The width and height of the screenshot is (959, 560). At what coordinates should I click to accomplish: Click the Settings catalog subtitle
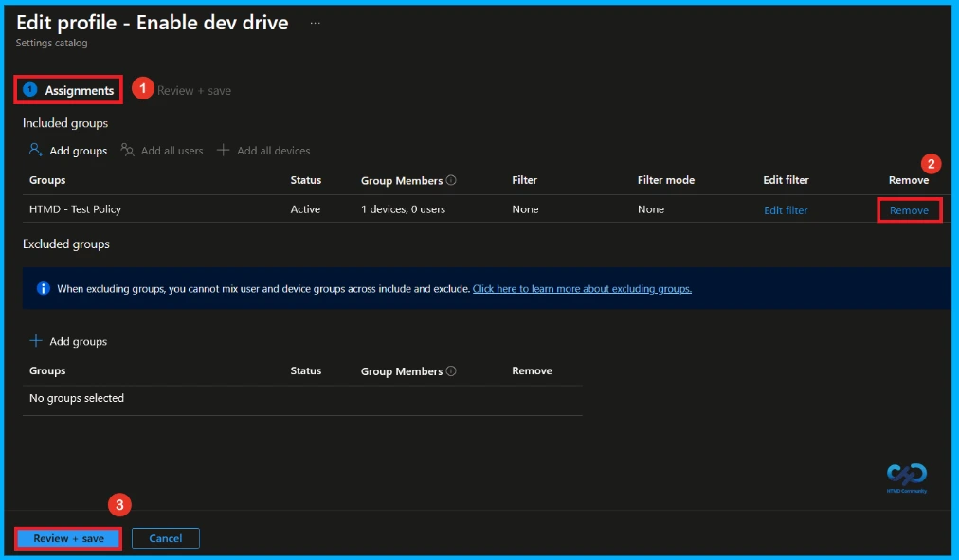(x=51, y=43)
